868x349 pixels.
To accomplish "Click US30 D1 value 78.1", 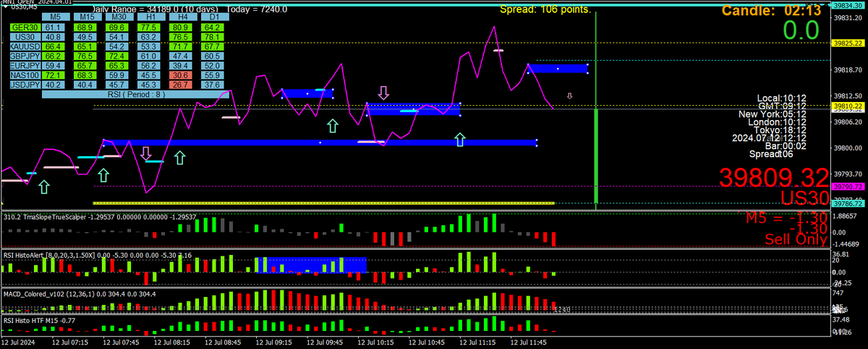I will pos(213,37).
